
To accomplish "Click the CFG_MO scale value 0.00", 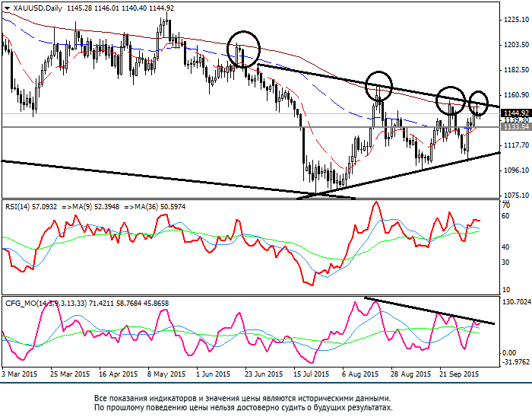I will (508, 353).
